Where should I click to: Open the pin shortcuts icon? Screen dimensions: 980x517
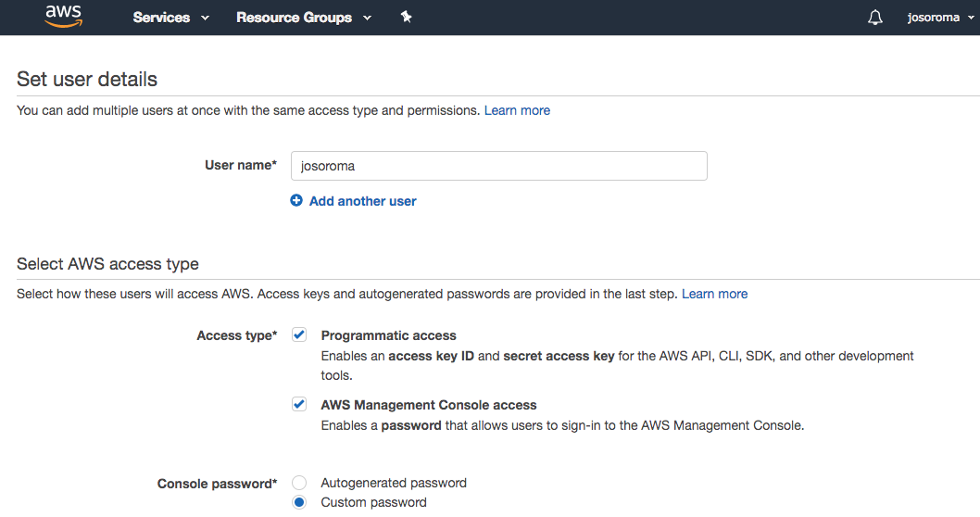tap(406, 17)
